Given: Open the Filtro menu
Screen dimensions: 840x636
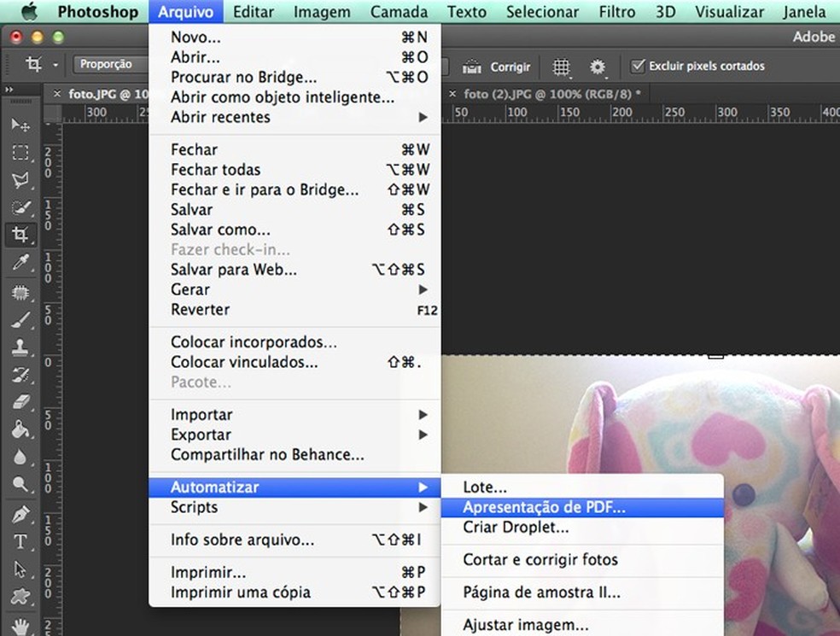Looking at the screenshot, I should coord(616,11).
